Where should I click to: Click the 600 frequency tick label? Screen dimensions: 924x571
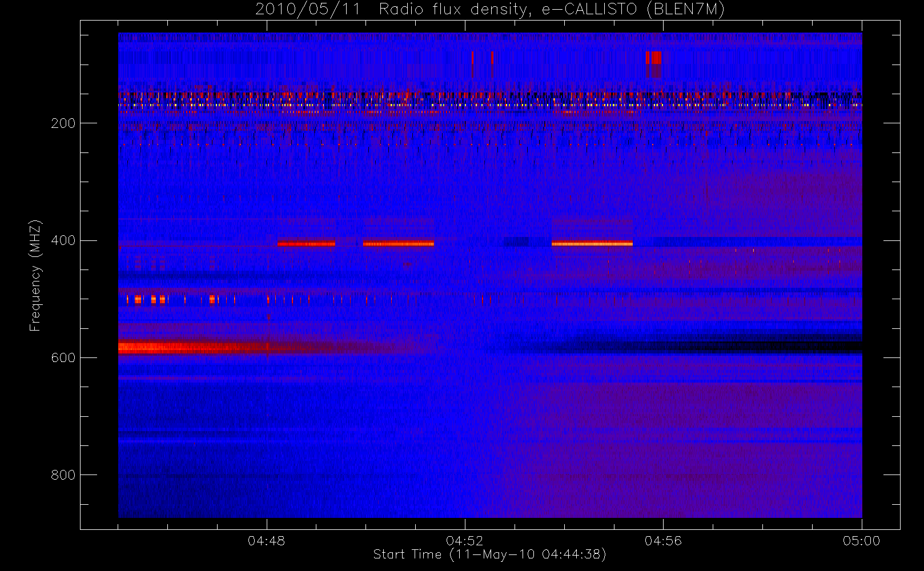[x=63, y=357]
